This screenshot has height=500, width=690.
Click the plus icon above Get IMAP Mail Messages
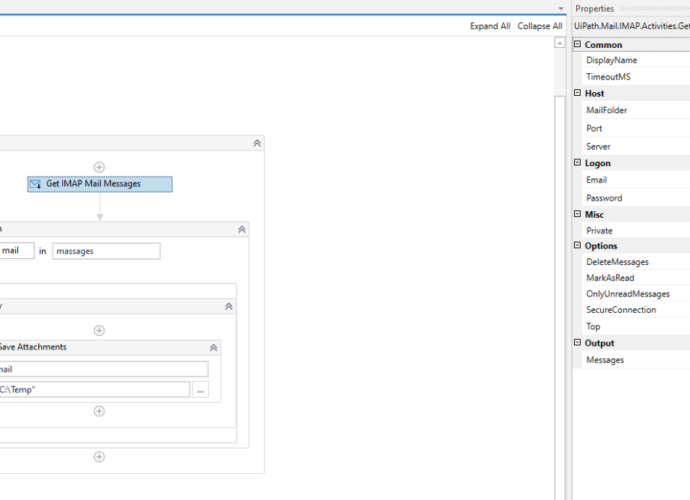point(99,167)
